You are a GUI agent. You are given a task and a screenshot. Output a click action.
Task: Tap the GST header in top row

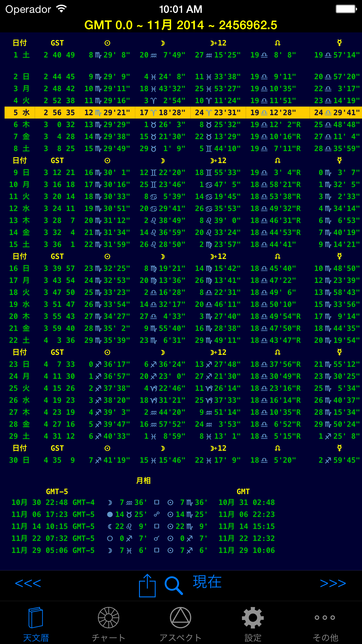coord(57,43)
